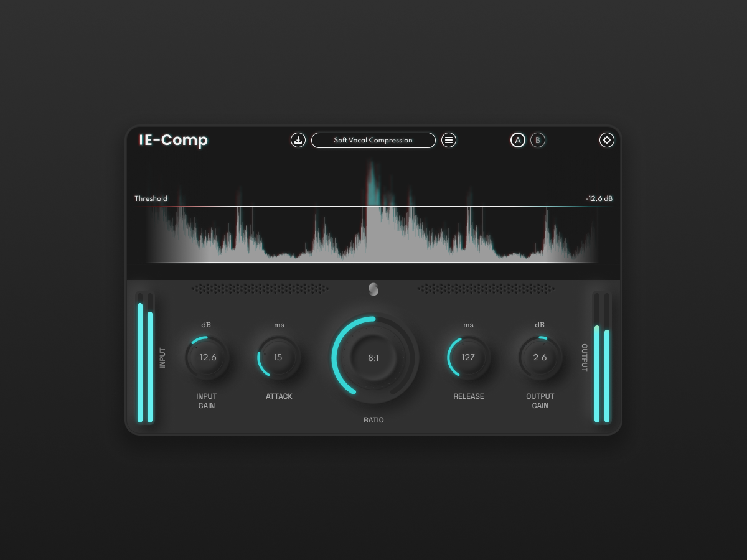Select the A comparison state

[x=518, y=140]
